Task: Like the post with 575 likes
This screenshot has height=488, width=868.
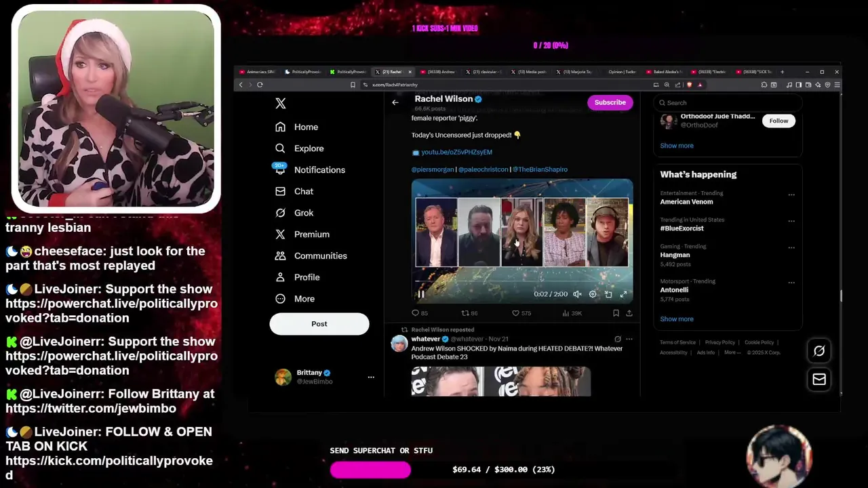Action: point(521,313)
